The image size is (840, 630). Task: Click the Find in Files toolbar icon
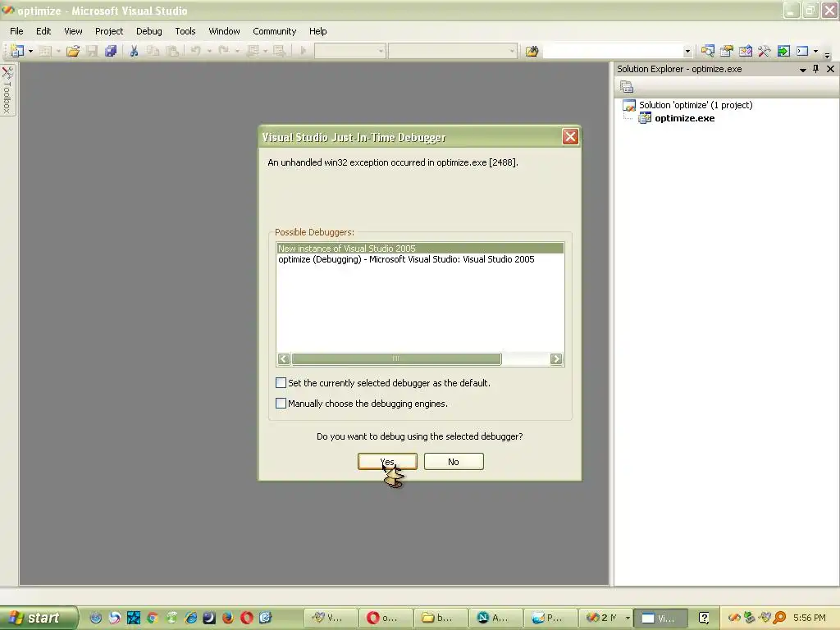pyautogui.click(x=532, y=52)
